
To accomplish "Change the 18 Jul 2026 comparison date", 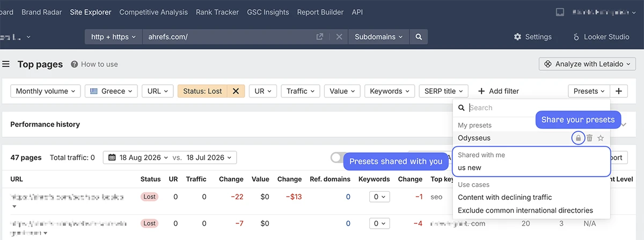I will pyautogui.click(x=210, y=157).
